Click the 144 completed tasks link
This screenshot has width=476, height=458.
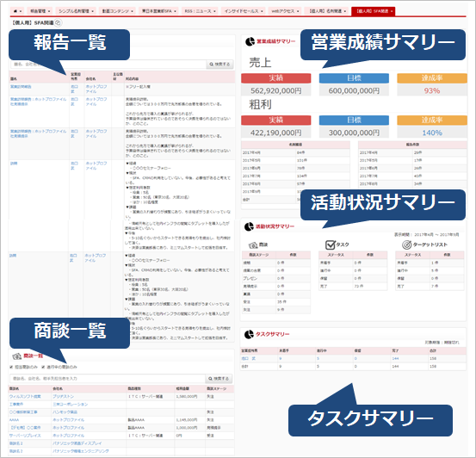click(x=395, y=359)
